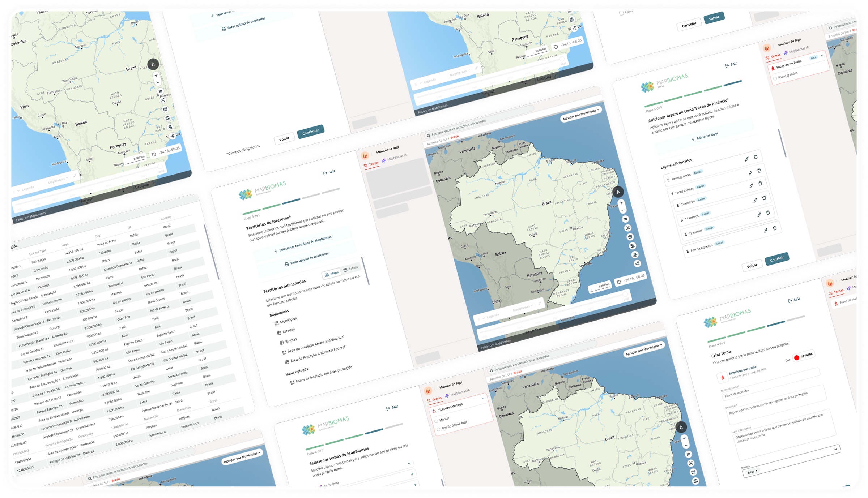The width and height of the screenshot is (868, 498).
Task: Zoom in on the Cicatrizes de fogo map
Action: 684,438
